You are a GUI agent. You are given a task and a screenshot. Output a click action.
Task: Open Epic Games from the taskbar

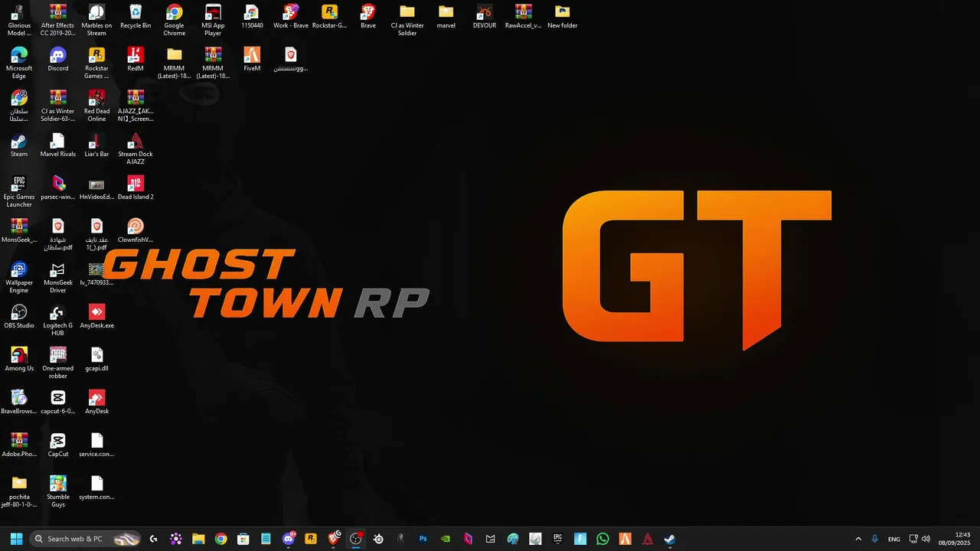pyautogui.click(x=557, y=539)
